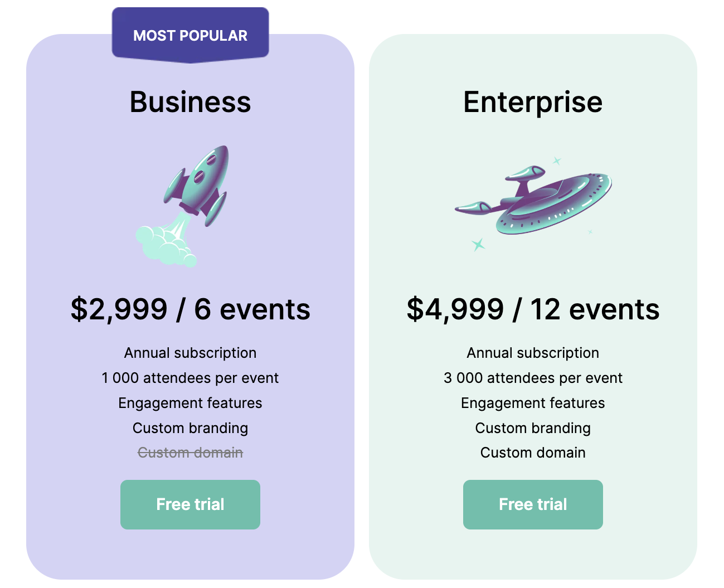Click Enterprise plan's Custom branding line
This screenshot has width=724, height=588.
tap(533, 428)
